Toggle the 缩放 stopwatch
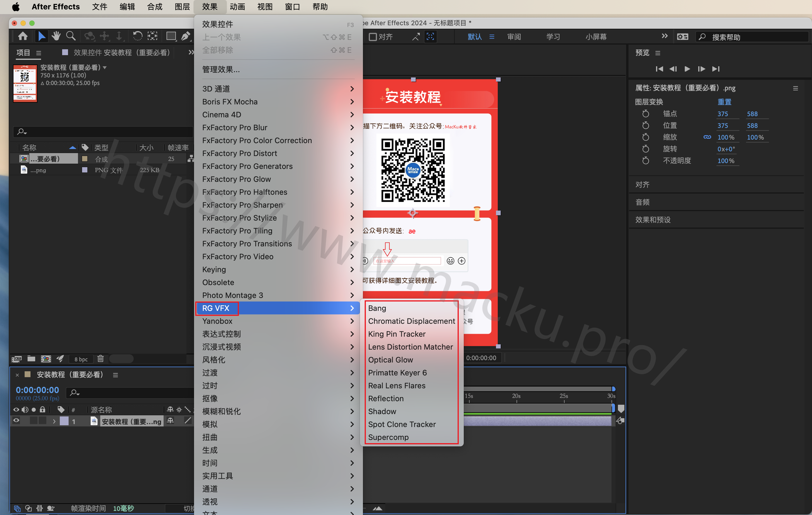812x515 pixels. click(x=645, y=137)
